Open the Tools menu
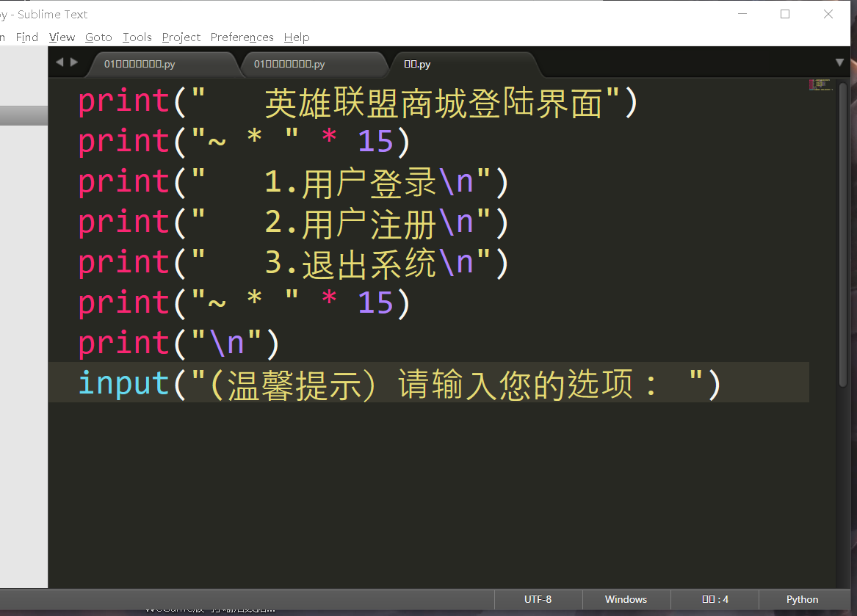The width and height of the screenshot is (857, 616). pos(137,37)
